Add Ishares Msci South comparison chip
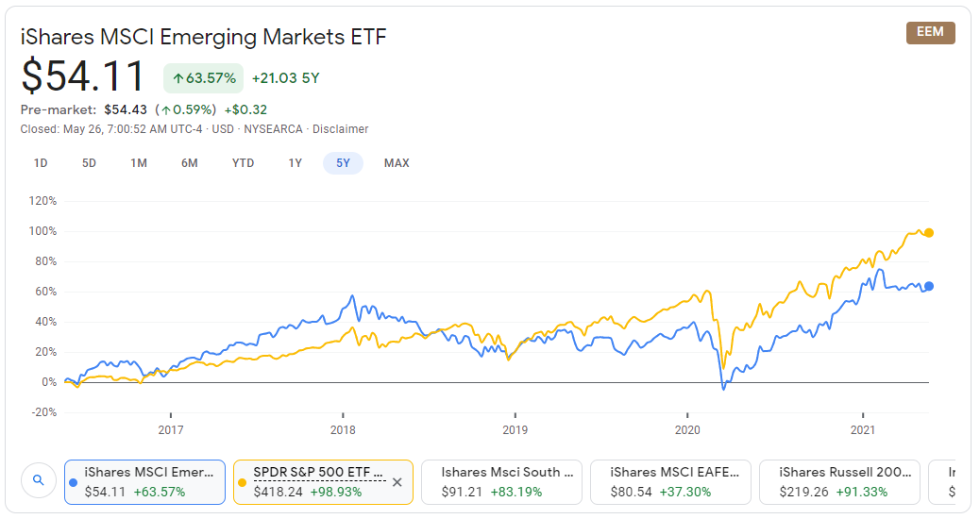The height and width of the screenshot is (519, 980). [x=502, y=482]
